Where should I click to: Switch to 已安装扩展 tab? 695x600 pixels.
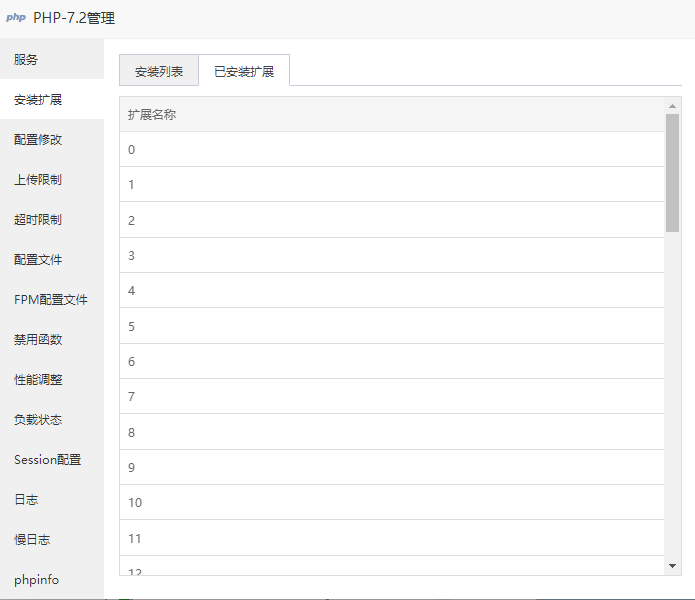(244, 71)
